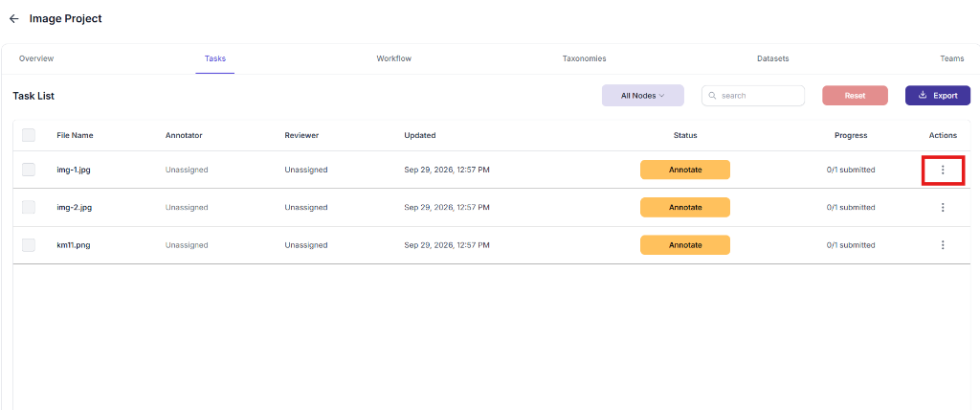Open the actions menu for img-1.jpg

[943, 170]
